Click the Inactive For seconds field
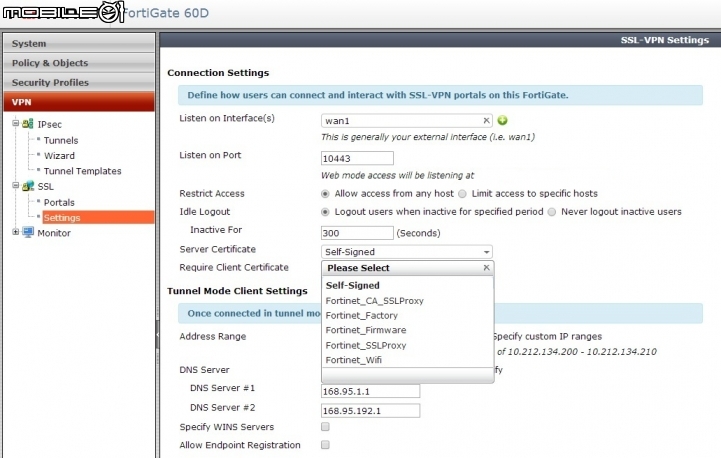Viewport: 721px width, 458px height. coord(357,233)
